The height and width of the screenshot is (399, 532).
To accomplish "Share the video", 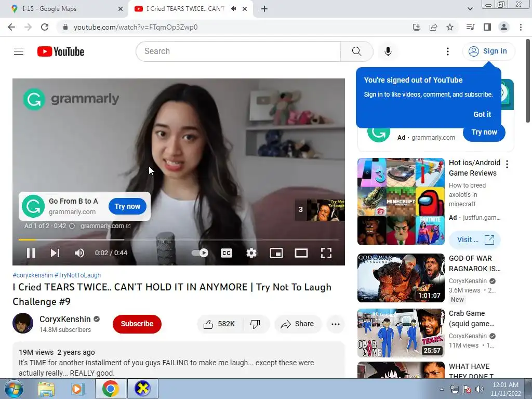I will click(x=298, y=324).
